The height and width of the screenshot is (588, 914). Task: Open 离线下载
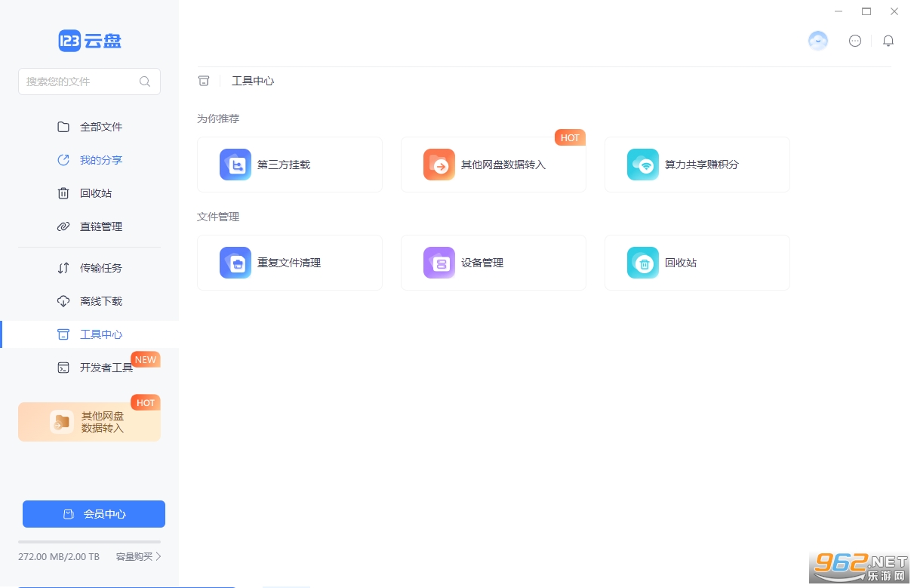click(x=89, y=301)
